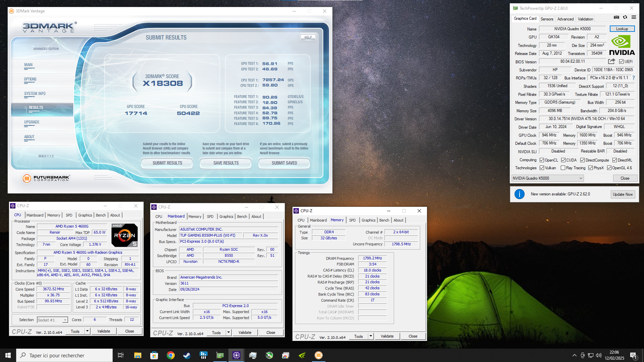
Task: Click the Save Results button
Action: 226,163
